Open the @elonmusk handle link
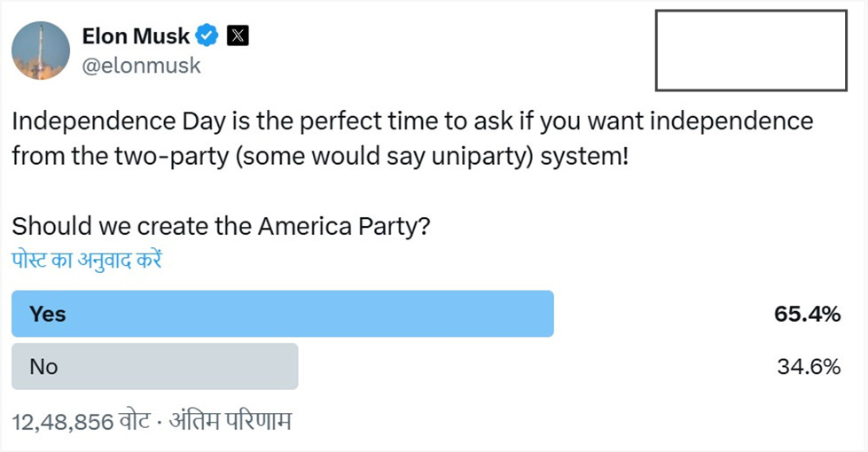The height and width of the screenshot is (452, 868). (141, 66)
